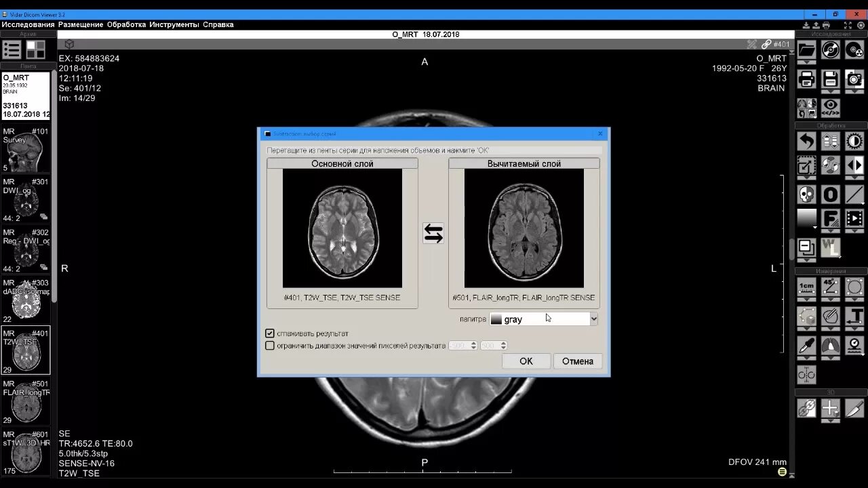Click the radiation disc burn icon
The width and height of the screenshot is (868, 488).
coord(854,49)
